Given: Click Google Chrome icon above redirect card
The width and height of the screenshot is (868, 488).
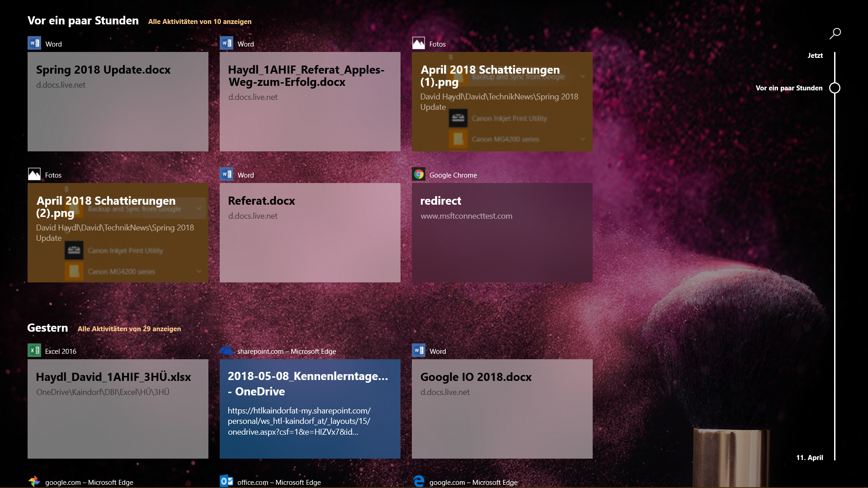Looking at the screenshot, I should [419, 174].
